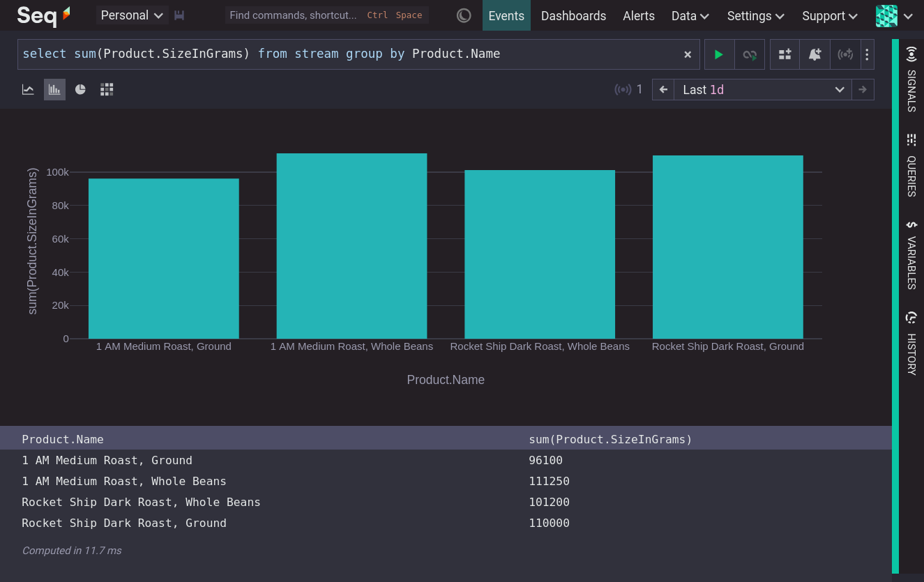Screen dimensions: 924x582
Task: Click the save workspace floppy disk icon
Action: pyautogui.click(x=179, y=15)
